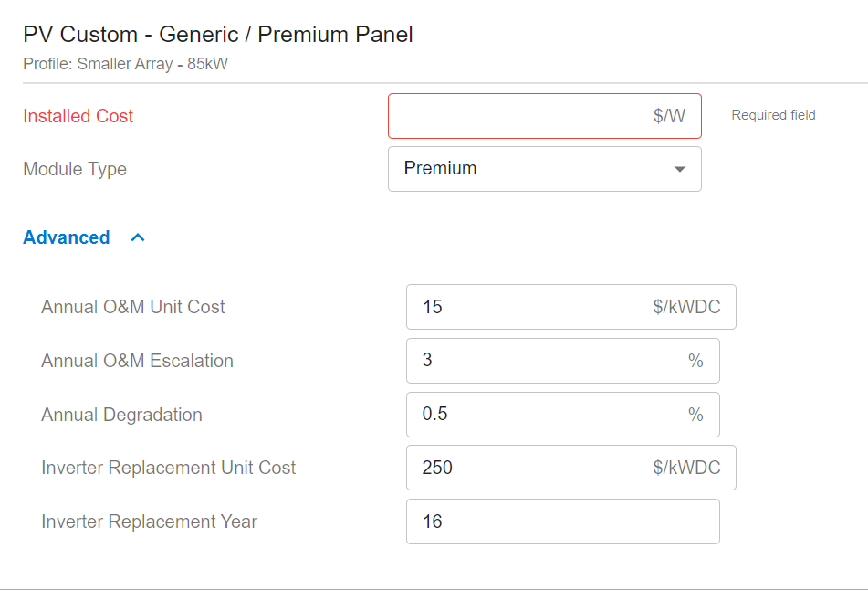The width and height of the screenshot is (868, 590).
Task: Click the chevron icon beside Advanced
Action: 138,237
